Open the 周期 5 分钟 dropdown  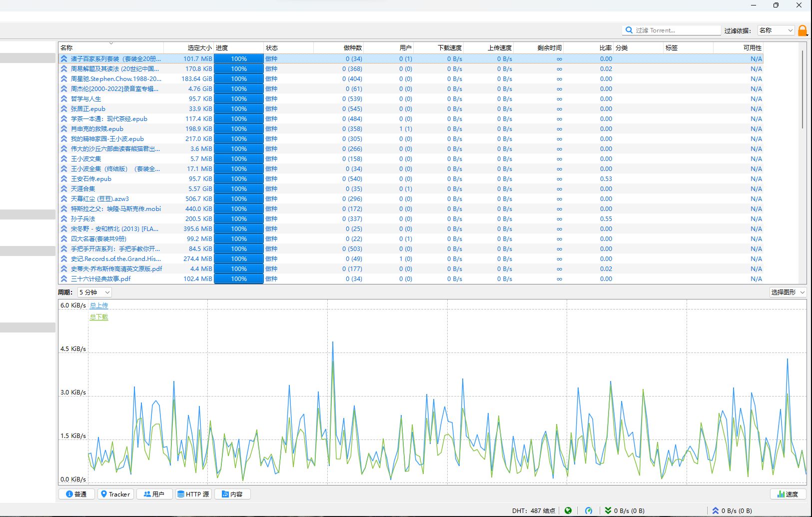point(94,292)
